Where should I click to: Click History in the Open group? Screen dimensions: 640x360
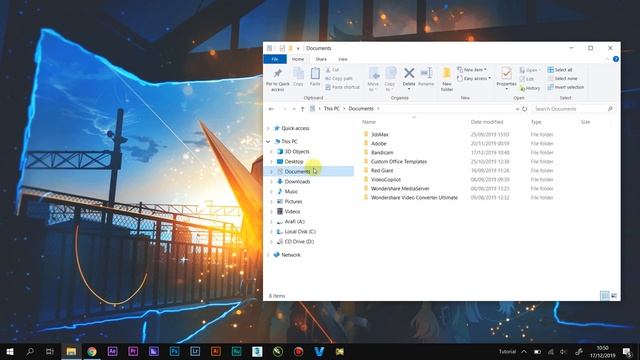click(x=530, y=88)
